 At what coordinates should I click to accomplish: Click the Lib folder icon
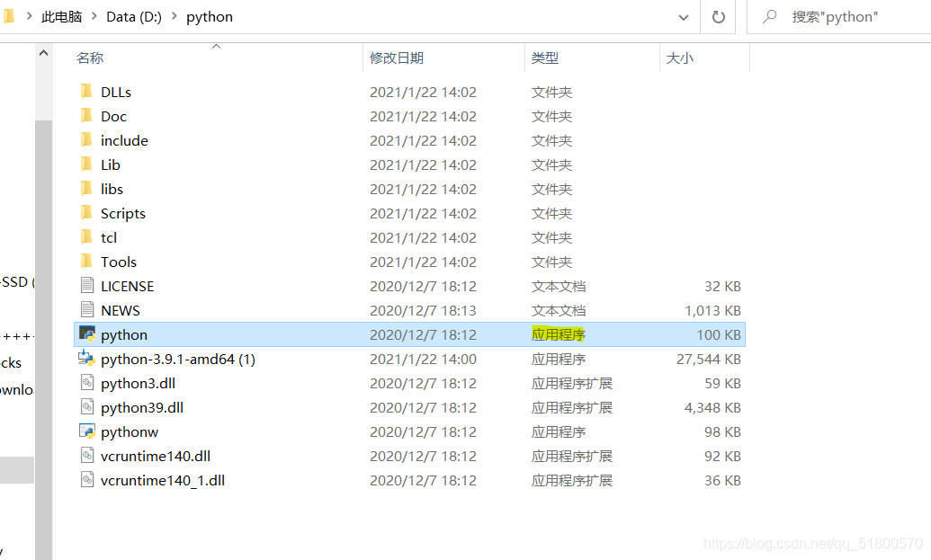click(86, 164)
